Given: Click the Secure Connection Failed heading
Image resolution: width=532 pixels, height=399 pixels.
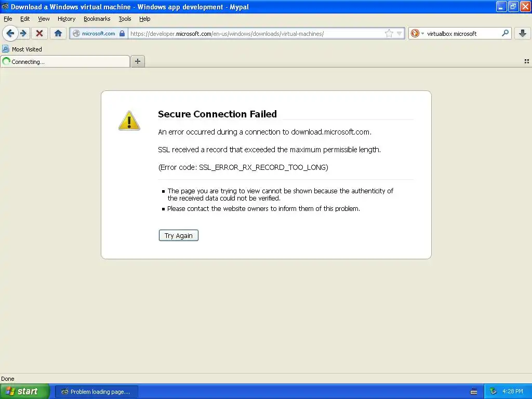Looking at the screenshot, I should 217,114.
